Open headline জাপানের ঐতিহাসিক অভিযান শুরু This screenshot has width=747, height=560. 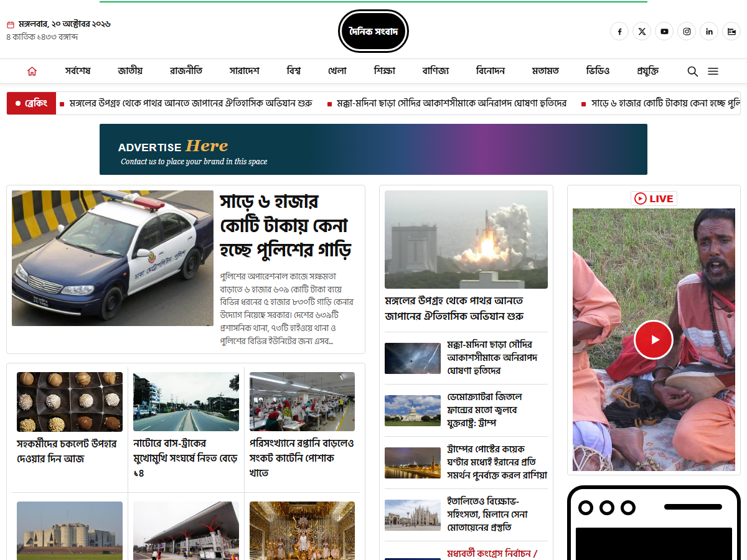[454, 309]
